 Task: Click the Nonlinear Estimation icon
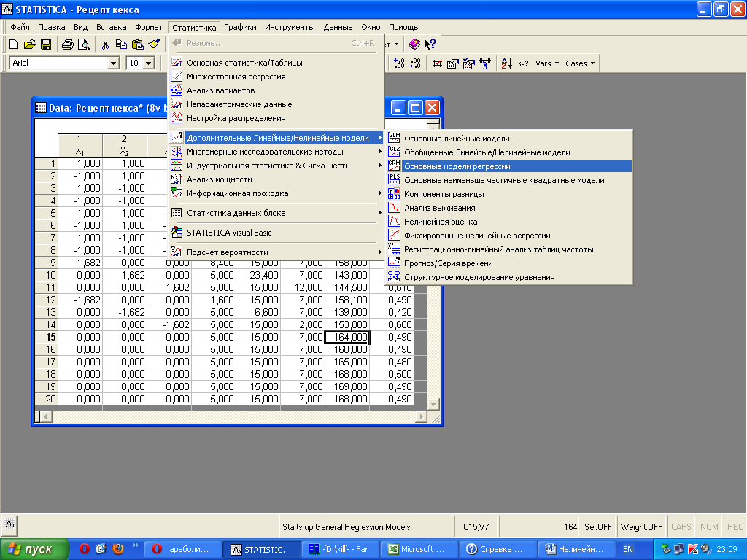(394, 221)
